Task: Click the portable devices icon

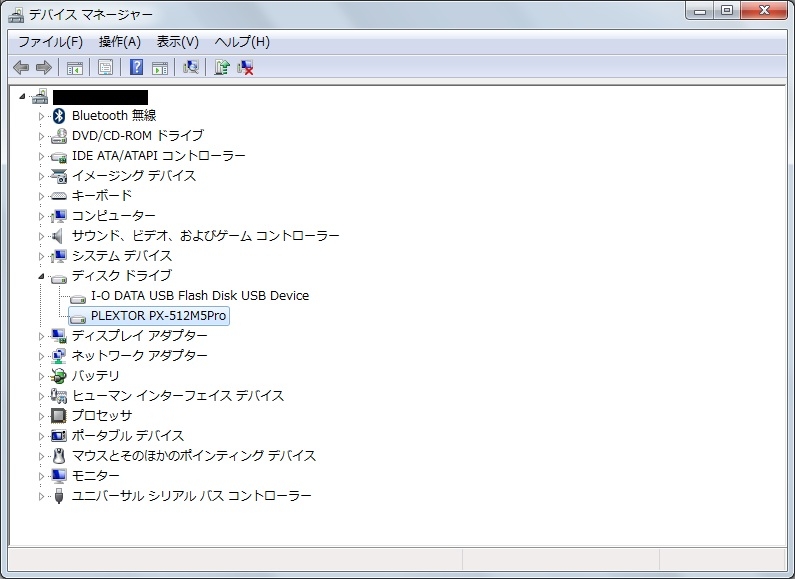Action: click(59, 436)
